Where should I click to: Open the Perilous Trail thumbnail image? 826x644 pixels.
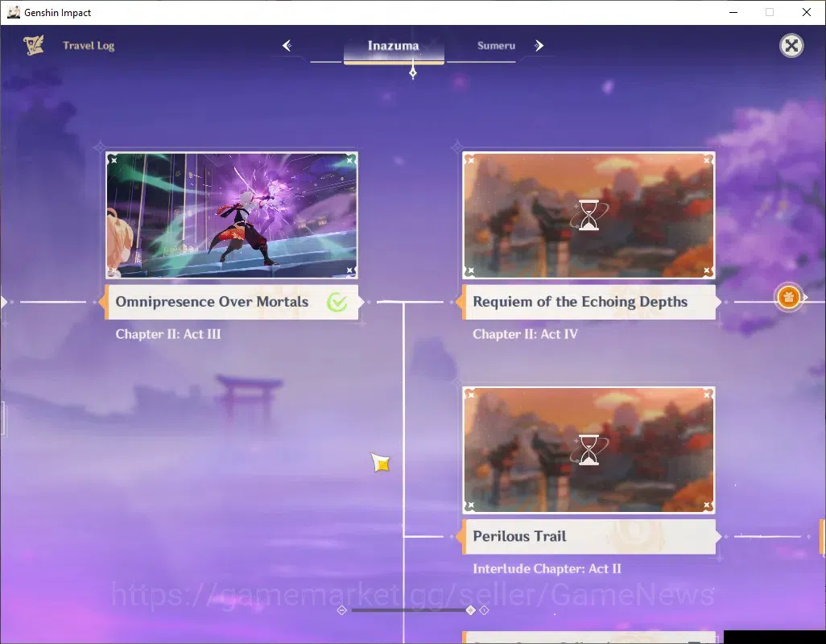pyautogui.click(x=589, y=450)
